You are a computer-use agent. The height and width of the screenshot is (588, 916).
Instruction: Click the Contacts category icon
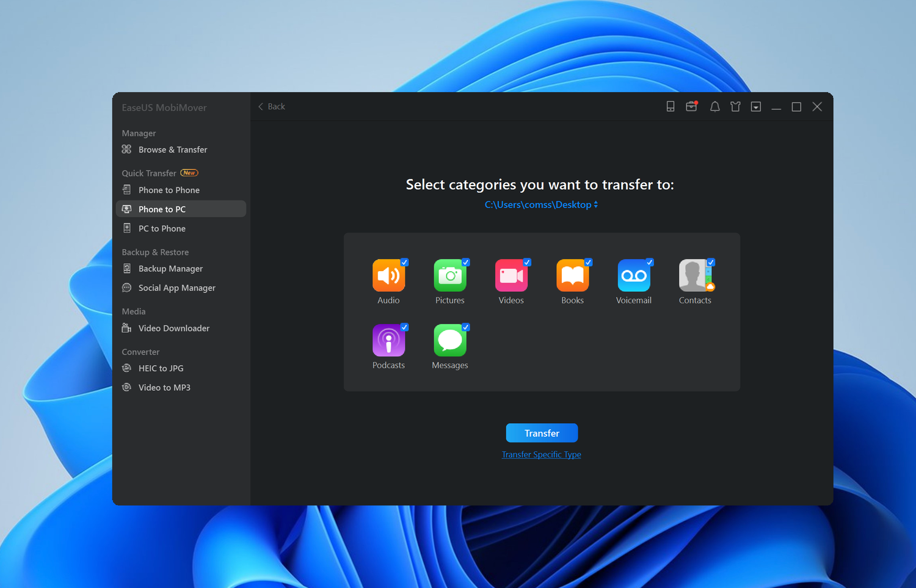pyautogui.click(x=695, y=275)
